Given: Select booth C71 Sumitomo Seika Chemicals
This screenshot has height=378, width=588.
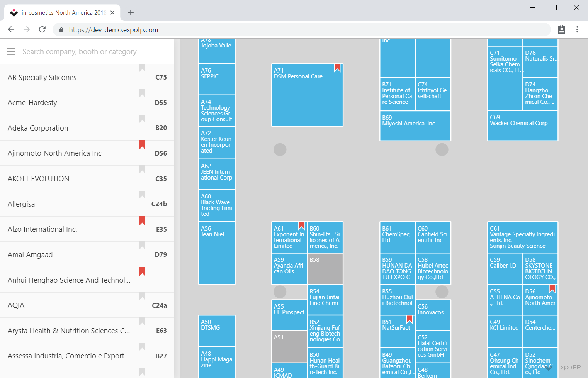Looking at the screenshot, I should (505, 78).
